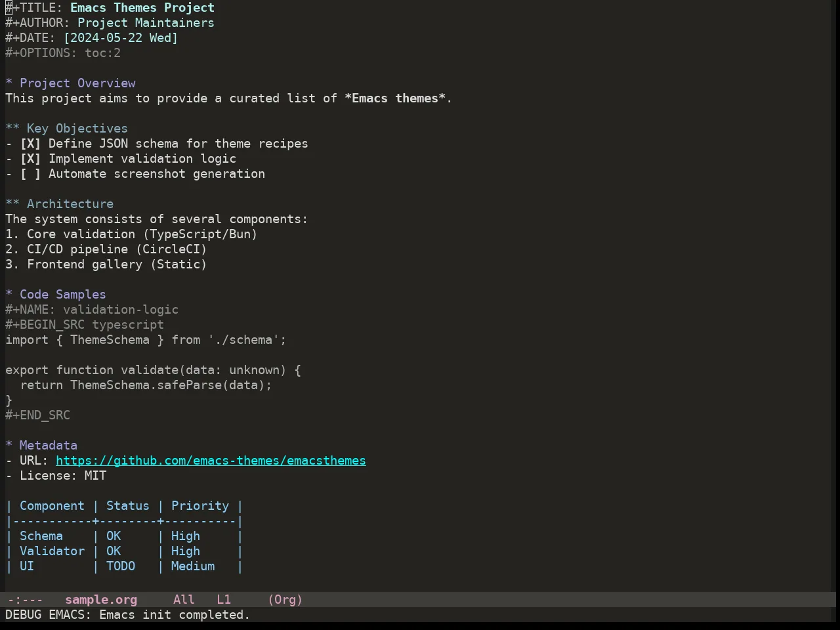Click the 'OK' status in Schema row

114,536
